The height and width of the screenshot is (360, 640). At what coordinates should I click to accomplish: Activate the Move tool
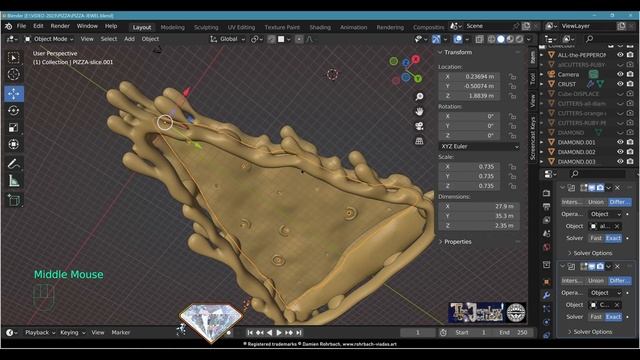[13, 93]
